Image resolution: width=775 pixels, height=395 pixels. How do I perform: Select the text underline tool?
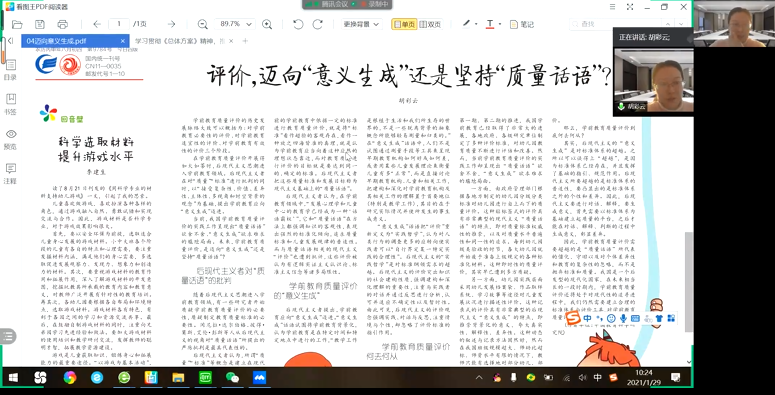pos(490,24)
